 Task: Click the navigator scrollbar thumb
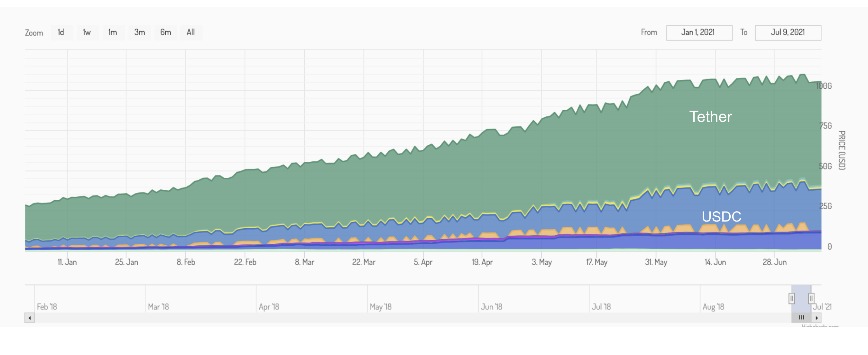pyautogui.click(x=801, y=318)
